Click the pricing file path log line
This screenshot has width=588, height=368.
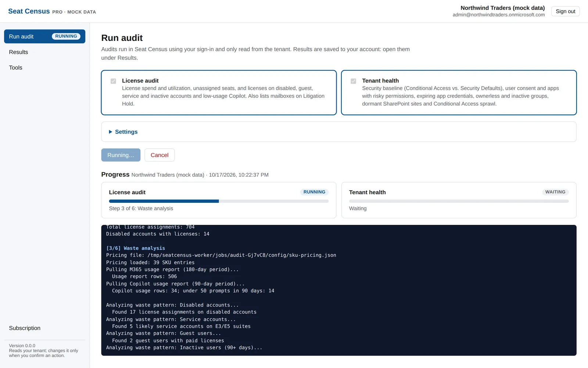221,255
